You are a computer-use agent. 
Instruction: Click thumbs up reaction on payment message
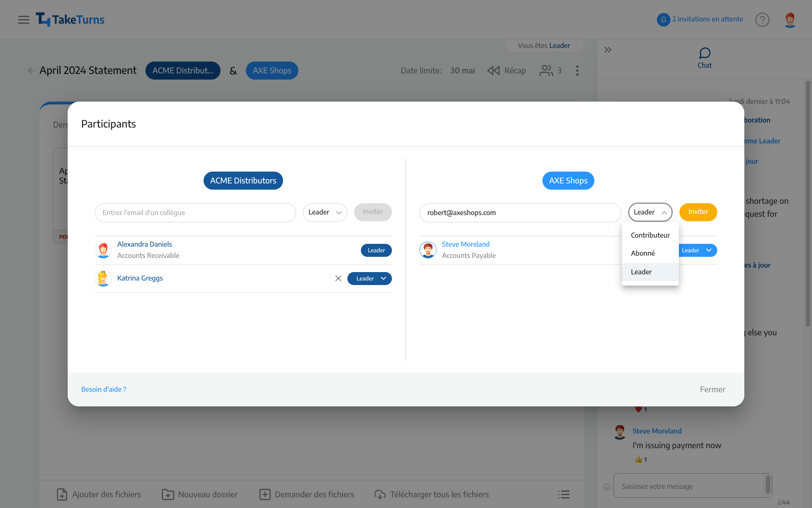tap(641, 460)
